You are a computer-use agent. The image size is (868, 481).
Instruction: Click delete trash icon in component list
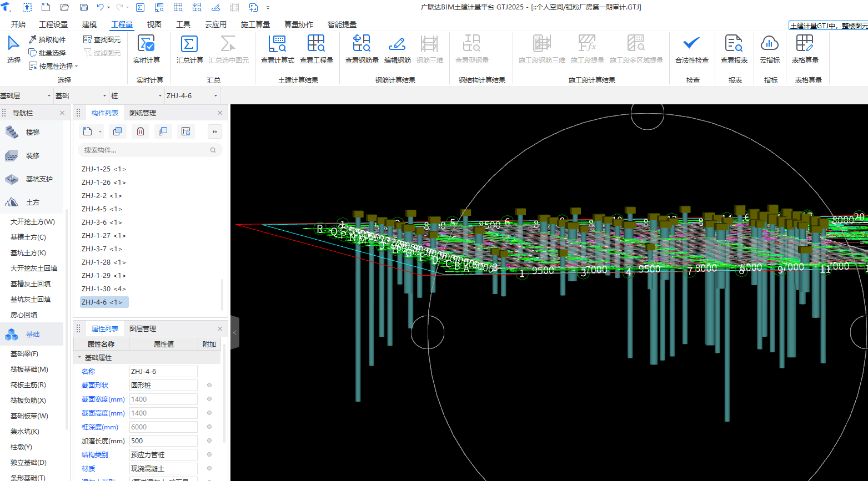[141, 131]
